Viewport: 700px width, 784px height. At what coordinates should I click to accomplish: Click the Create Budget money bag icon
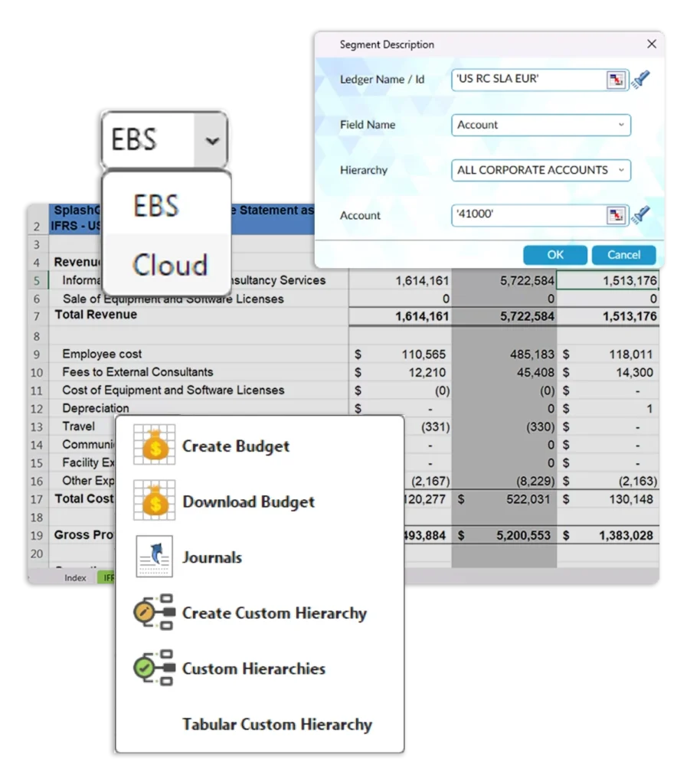(x=154, y=446)
